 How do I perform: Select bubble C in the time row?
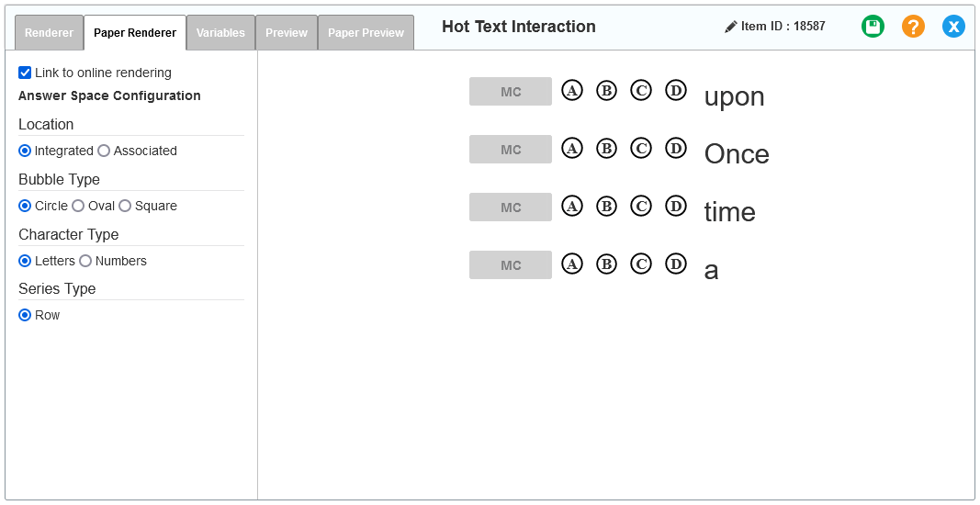coord(640,207)
